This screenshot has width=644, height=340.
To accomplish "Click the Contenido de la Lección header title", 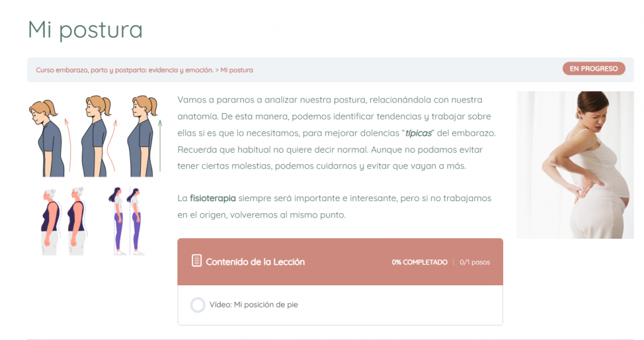I will coord(255,262).
